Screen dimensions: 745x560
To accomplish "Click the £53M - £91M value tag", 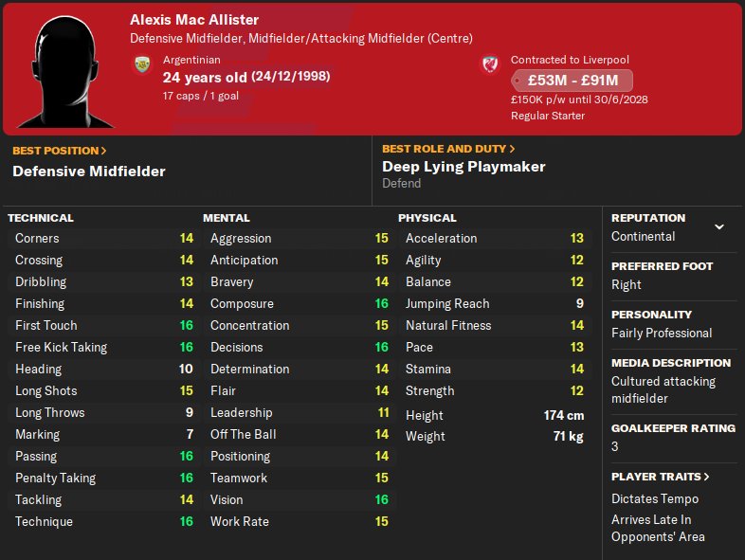I will click(572, 81).
